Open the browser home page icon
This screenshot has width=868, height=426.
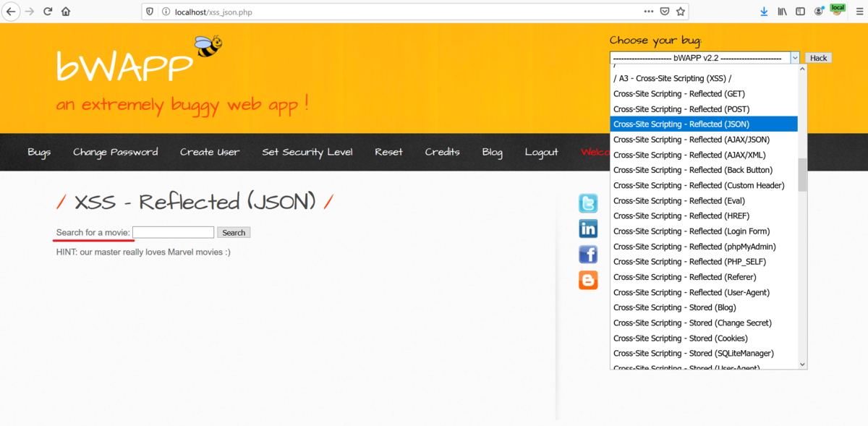pos(66,12)
